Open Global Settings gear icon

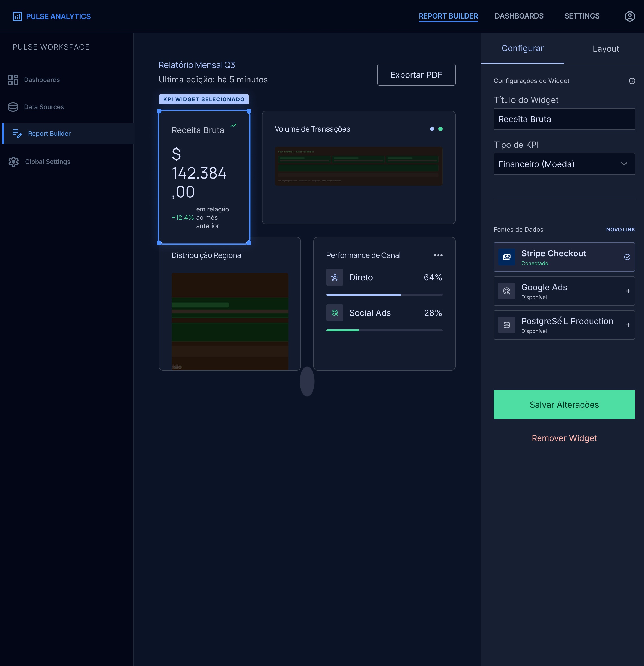coord(14,162)
